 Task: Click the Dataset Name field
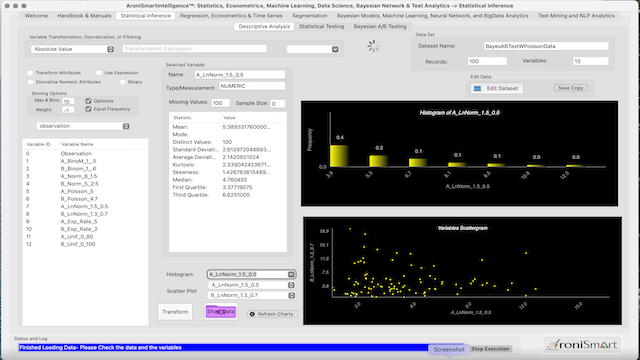[546, 46]
